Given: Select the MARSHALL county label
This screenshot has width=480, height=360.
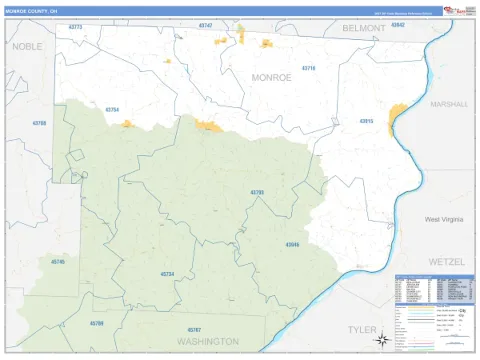Looking at the screenshot, I should (449, 104).
